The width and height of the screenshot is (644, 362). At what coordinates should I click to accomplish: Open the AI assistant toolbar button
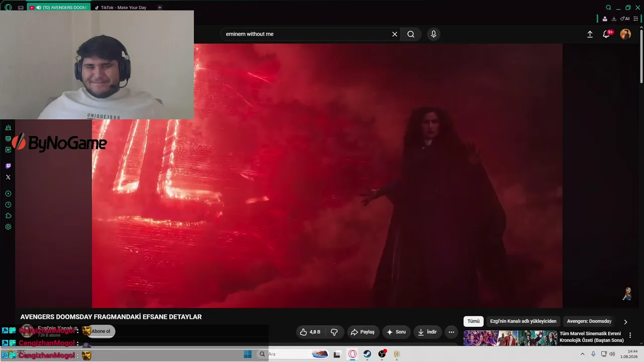tap(625, 19)
